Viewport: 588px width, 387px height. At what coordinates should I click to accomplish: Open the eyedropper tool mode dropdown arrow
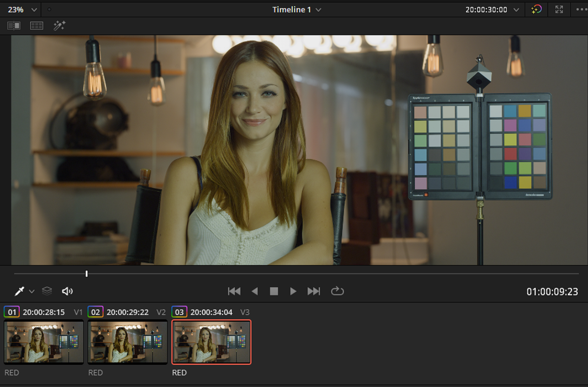coord(32,291)
